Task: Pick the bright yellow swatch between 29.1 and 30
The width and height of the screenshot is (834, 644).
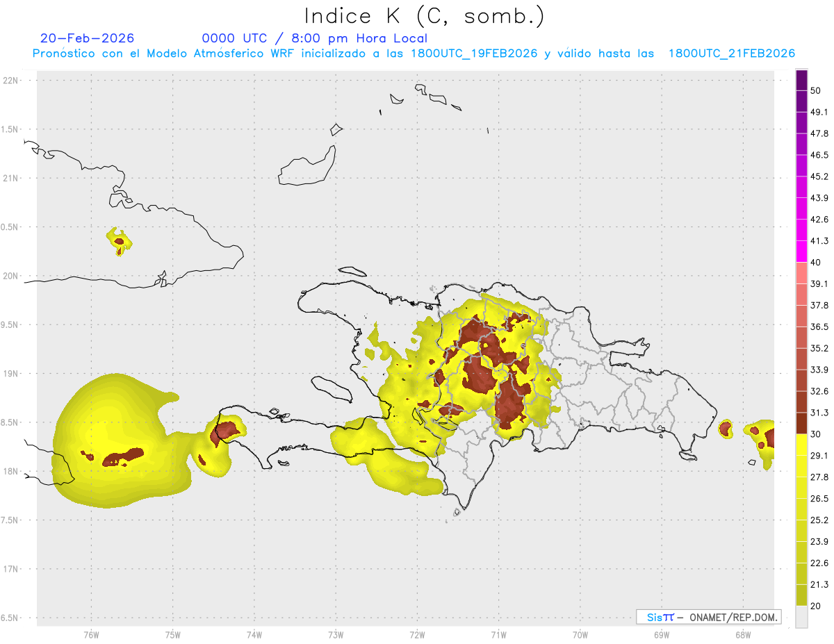Action: pyautogui.click(x=802, y=445)
